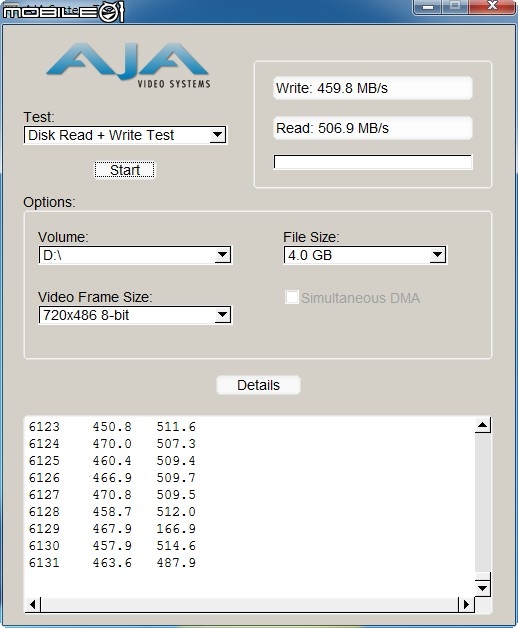
Task: Select the row for frame 6130
Action: [112, 546]
